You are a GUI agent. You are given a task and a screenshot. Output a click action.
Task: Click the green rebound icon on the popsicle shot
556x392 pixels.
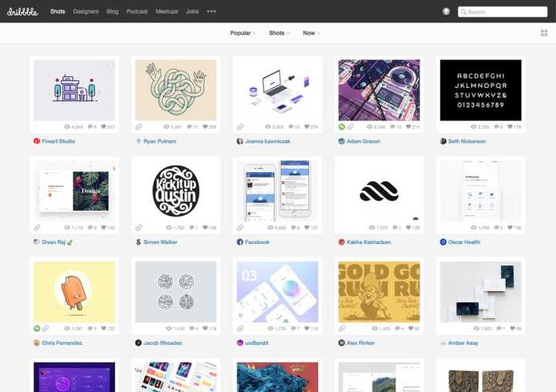click(37, 328)
